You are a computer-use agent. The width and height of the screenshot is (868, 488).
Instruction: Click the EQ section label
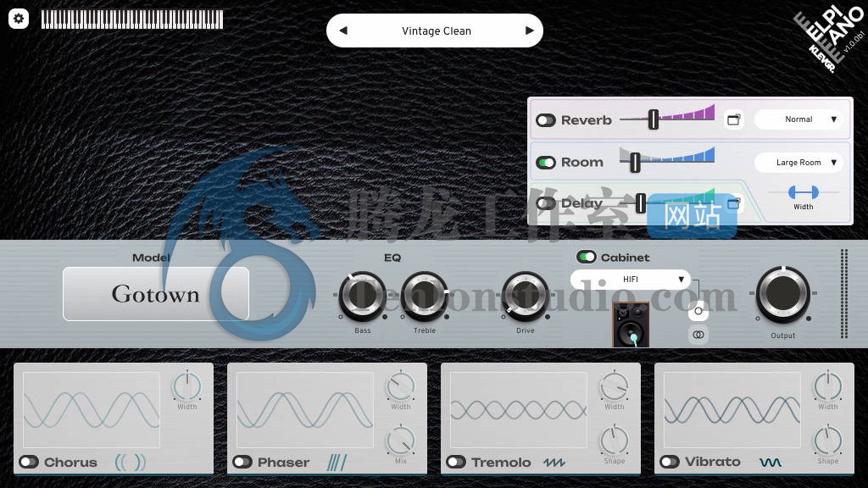point(392,258)
